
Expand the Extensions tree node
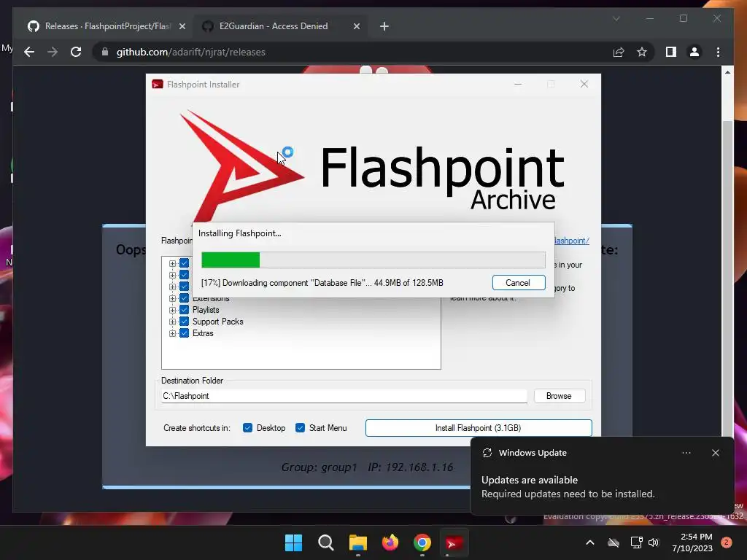pyautogui.click(x=172, y=298)
